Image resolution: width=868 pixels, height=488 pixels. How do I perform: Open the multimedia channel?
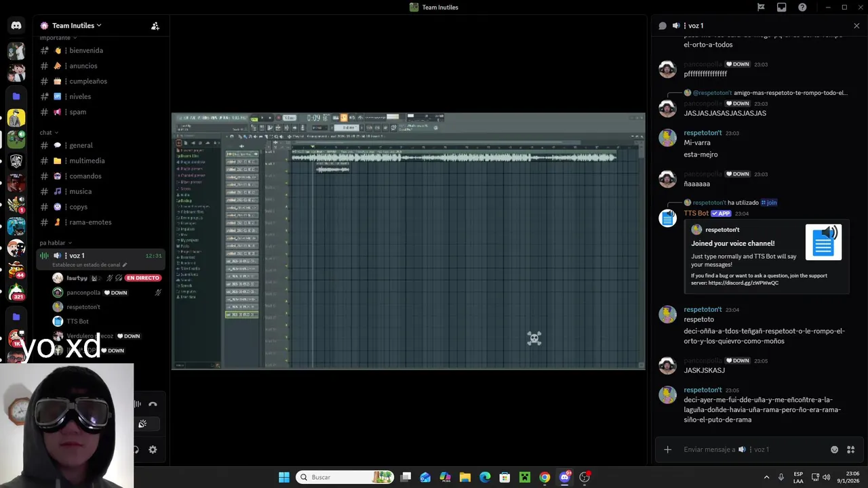[102, 161]
